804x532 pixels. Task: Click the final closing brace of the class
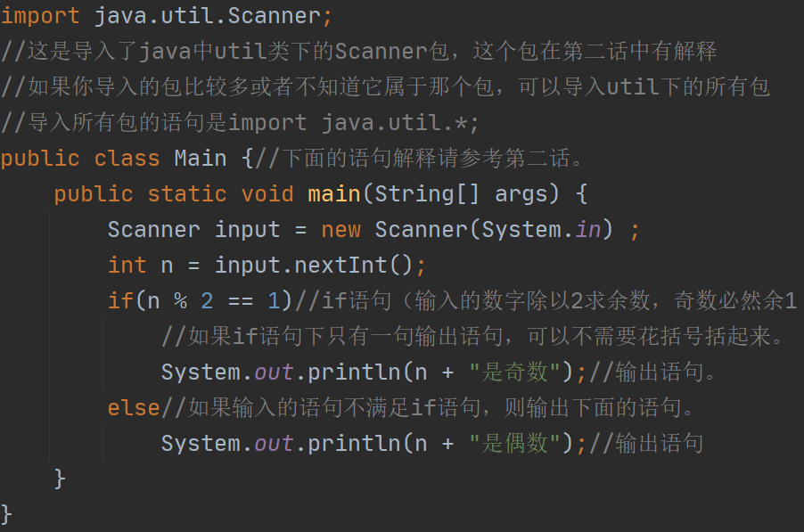click(x=7, y=513)
